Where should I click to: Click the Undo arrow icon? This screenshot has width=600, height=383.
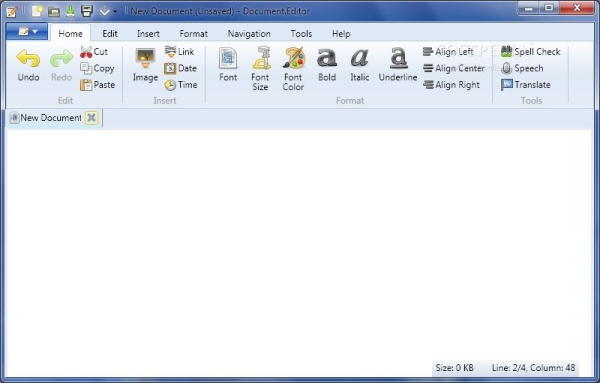pos(28,58)
